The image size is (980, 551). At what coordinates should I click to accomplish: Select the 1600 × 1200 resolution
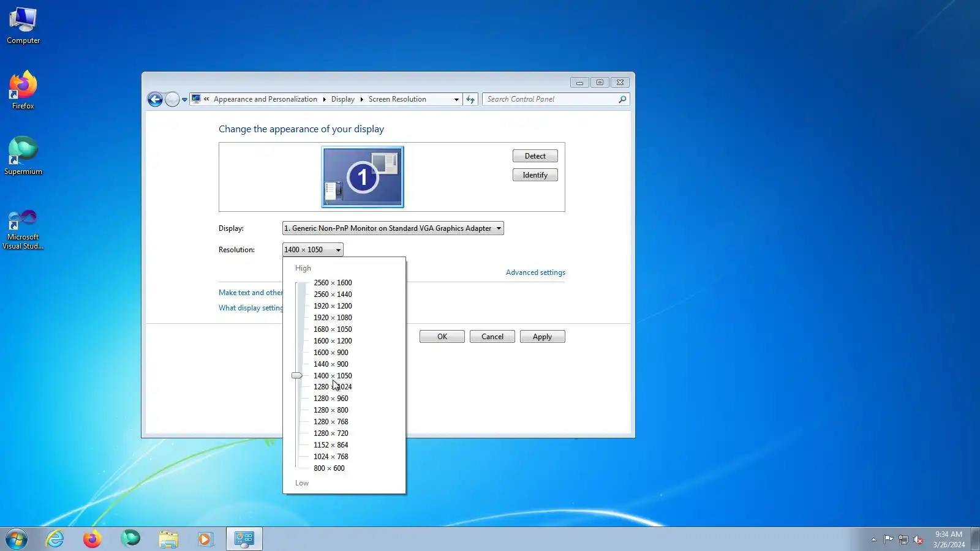tap(333, 341)
